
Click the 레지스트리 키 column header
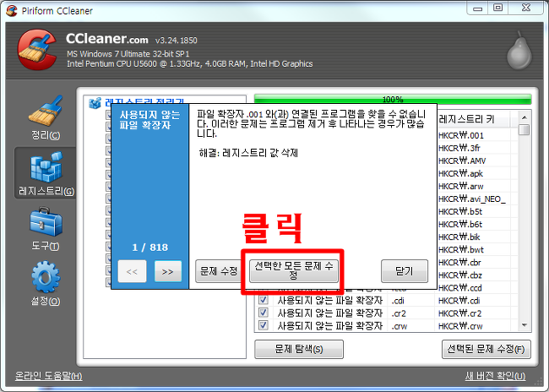click(x=474, y=119)
